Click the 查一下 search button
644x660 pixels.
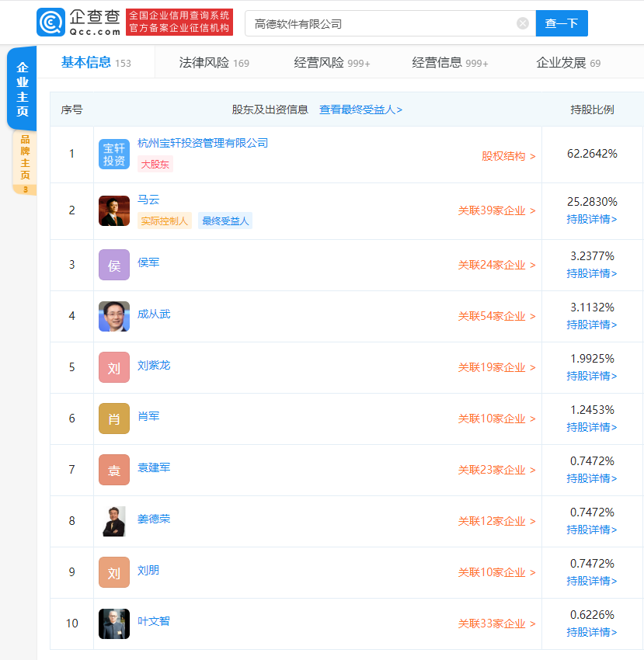562,23
